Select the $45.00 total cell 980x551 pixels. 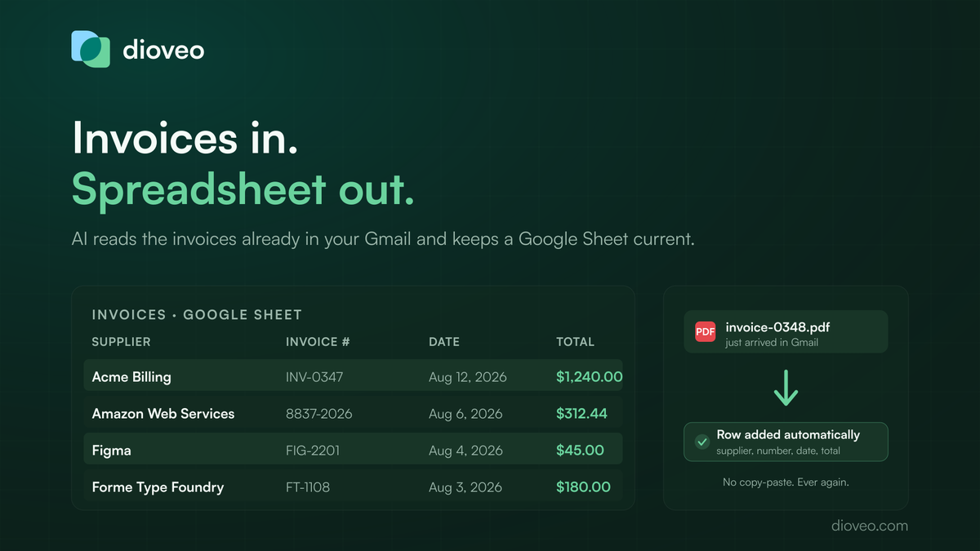click(x=580, y=451)
